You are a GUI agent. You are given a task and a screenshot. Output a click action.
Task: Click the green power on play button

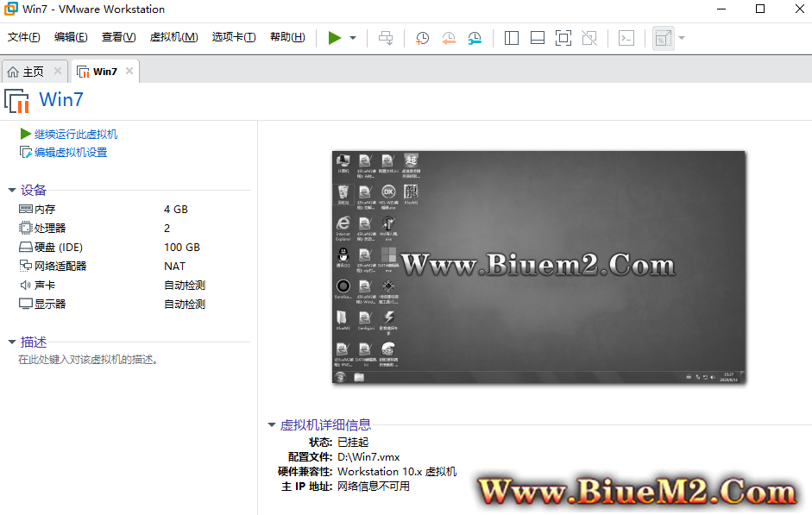pos(334,38)
